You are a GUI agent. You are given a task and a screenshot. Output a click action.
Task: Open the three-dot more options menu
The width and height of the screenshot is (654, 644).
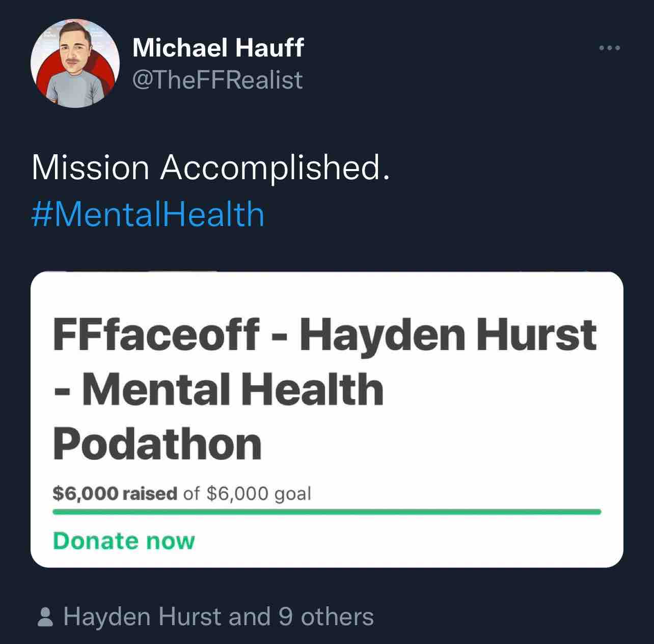tap(610, 48)
